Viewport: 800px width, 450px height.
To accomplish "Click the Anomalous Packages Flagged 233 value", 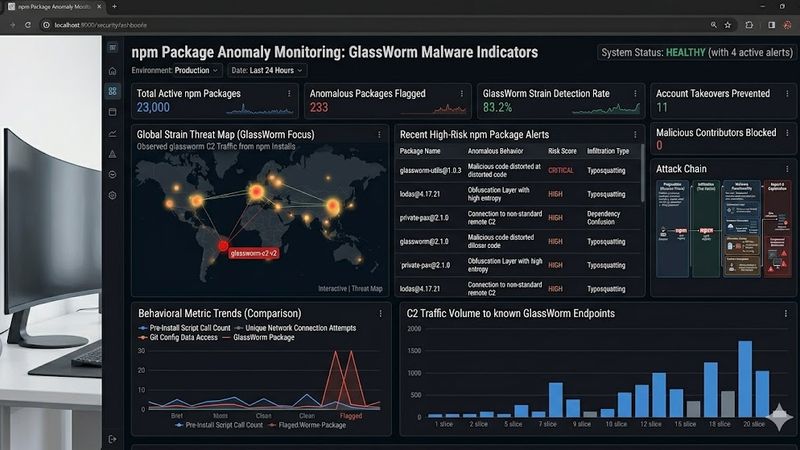I will (x=319, y=108).
